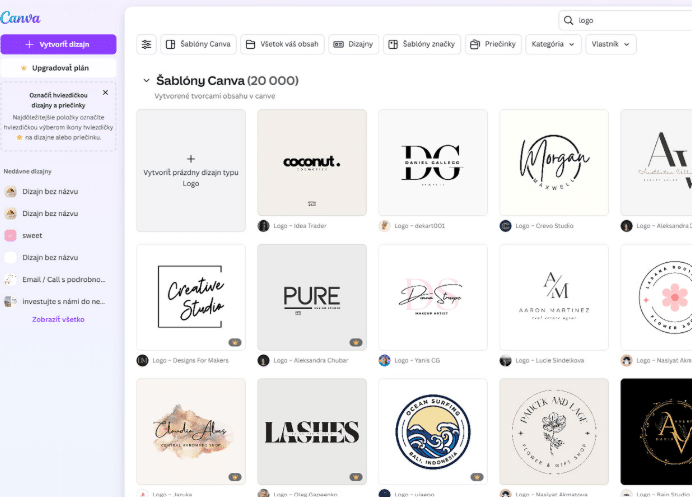
Task: Open the coconut cosmetics logo template
Action: click(312, 162)
